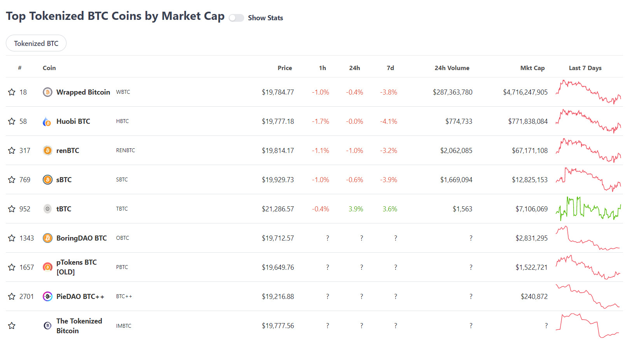The width and height of the screenshot is (644, 348).
Task: Open PieDAO BTC++ sparkline chart
Action: click(588, 296)
